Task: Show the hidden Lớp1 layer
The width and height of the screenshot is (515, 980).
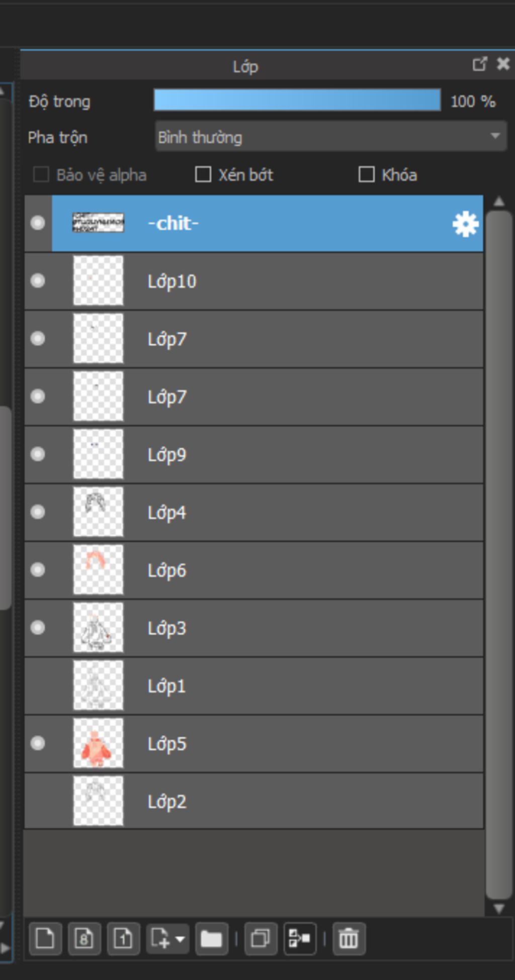Action: point(38,685)
